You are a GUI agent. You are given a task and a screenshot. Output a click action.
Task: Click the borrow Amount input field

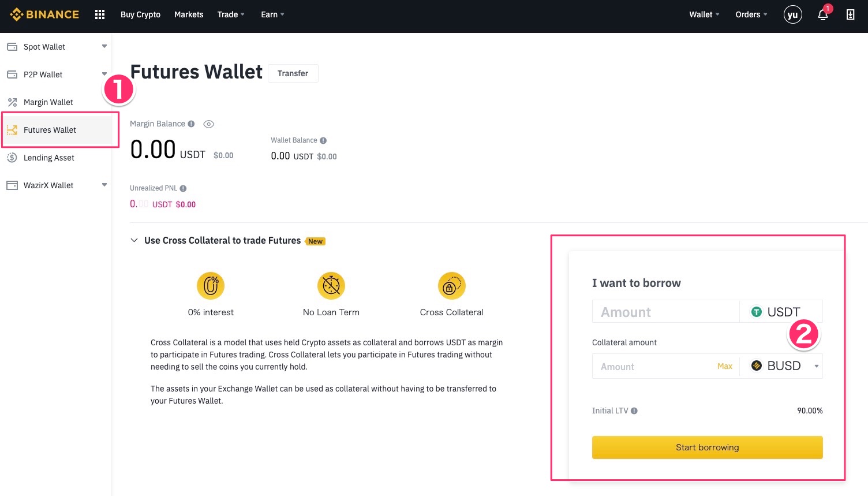[665, 312]
